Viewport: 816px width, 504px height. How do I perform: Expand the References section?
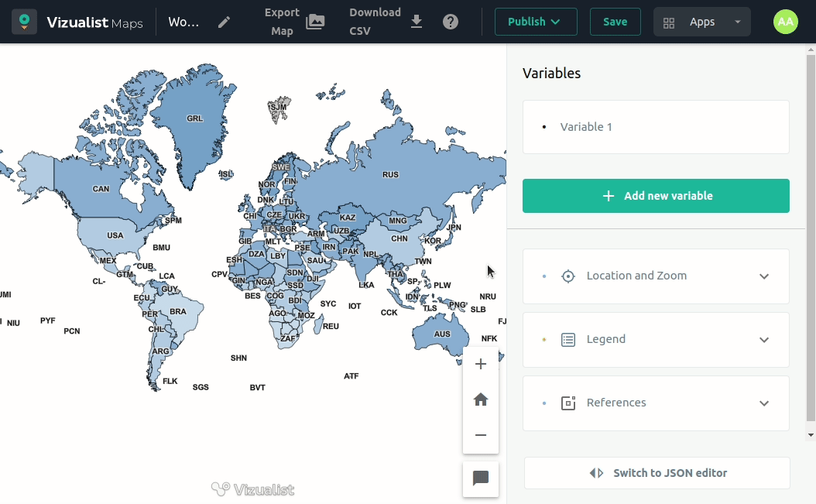[656, 403]
